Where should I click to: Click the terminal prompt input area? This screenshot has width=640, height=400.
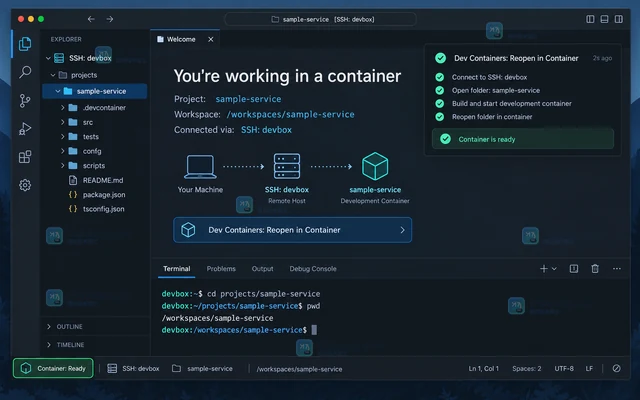pos(314,330)
